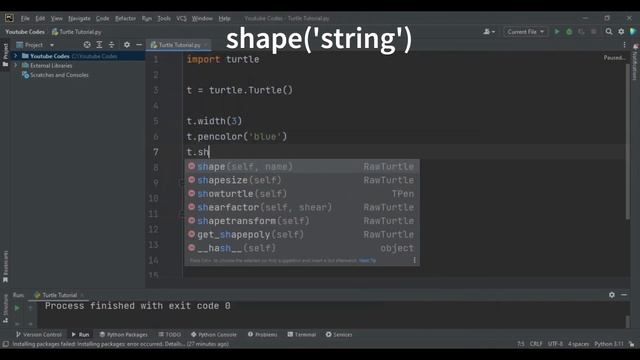This screenshot has height=360, width=640.
Task: Click status bar tool windows icon at left
Action: pyautogui.click(x=5, y=344)
